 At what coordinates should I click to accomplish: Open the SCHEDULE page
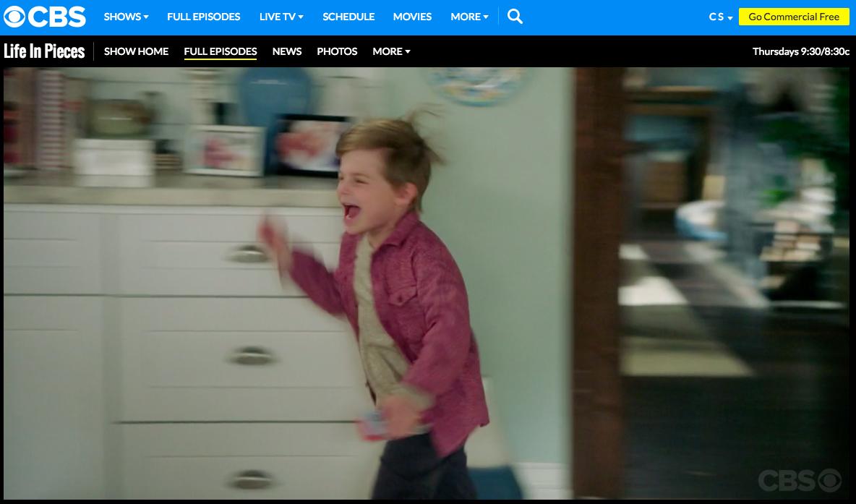[348, 17]
